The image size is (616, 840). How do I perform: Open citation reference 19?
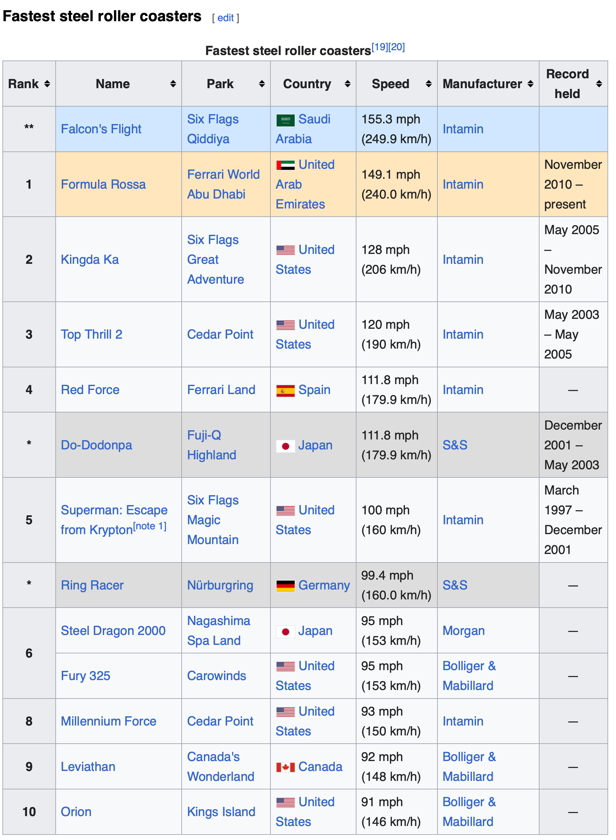(x=380, y=47)
